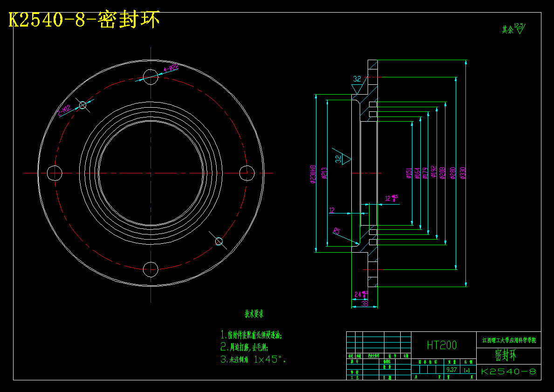Click technical requirement line 1 about oil
The image size is (554, 392).
[x=252, y=334]
